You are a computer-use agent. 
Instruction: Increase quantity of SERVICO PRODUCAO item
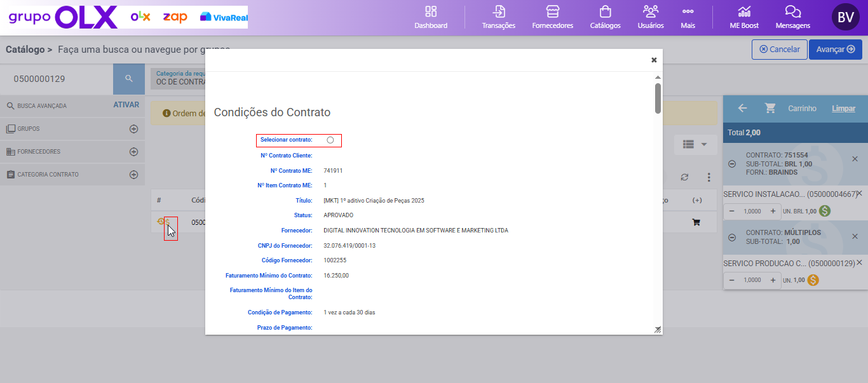pos(773,280)
